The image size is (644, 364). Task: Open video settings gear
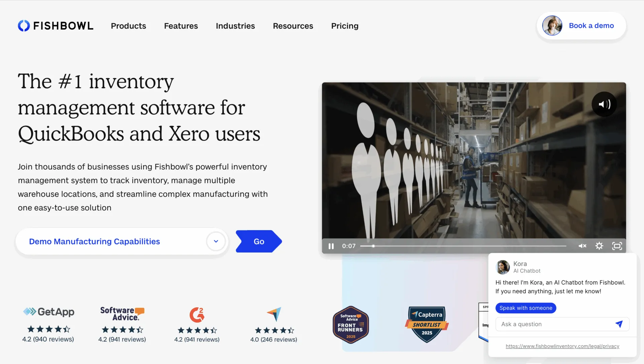point(599,246)
